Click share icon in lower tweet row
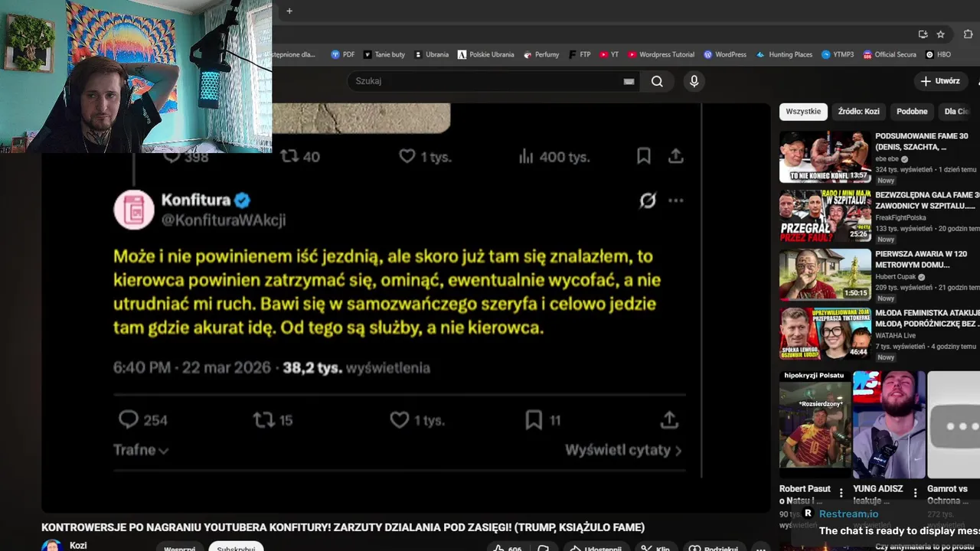 [669, 419]
